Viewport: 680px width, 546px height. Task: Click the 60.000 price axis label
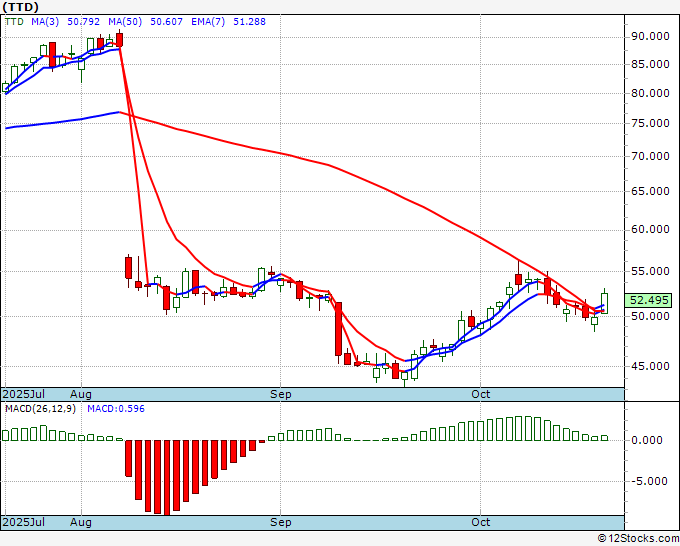click(650, 229)
